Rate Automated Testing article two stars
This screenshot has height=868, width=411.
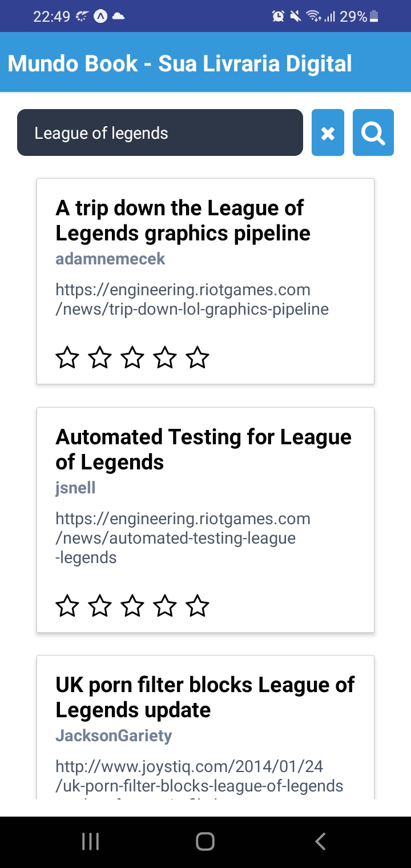100,606
